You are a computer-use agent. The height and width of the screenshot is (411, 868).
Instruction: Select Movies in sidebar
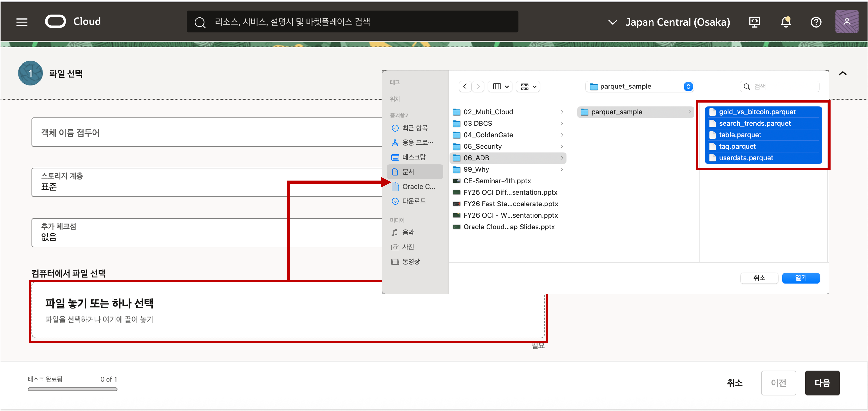pyautogui.click(x=415, y=262)
